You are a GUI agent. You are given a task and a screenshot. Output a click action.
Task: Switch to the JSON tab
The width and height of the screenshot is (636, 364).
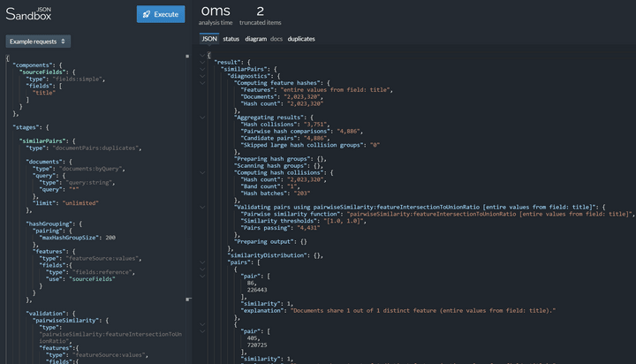tap(209, 39)
